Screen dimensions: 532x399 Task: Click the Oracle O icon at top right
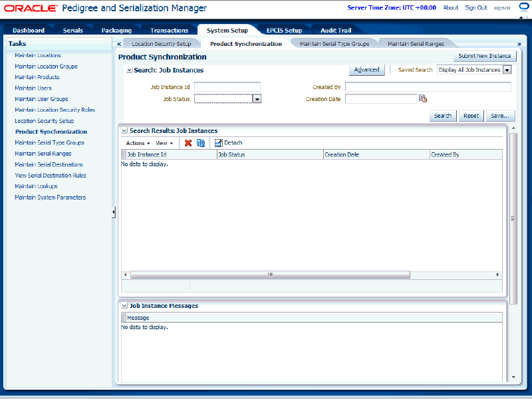pos(524,7)
